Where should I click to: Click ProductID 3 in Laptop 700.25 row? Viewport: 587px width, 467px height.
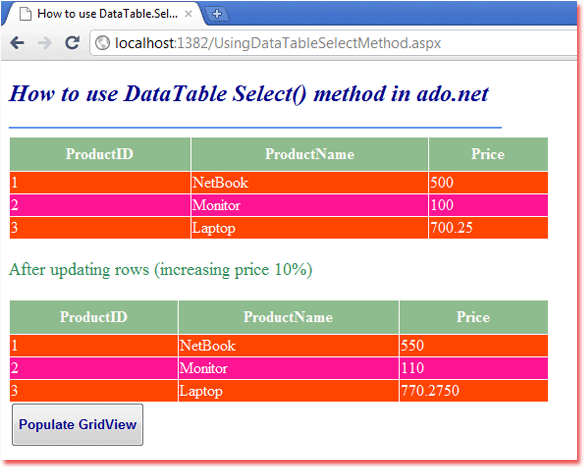click(x=100, y=228)
